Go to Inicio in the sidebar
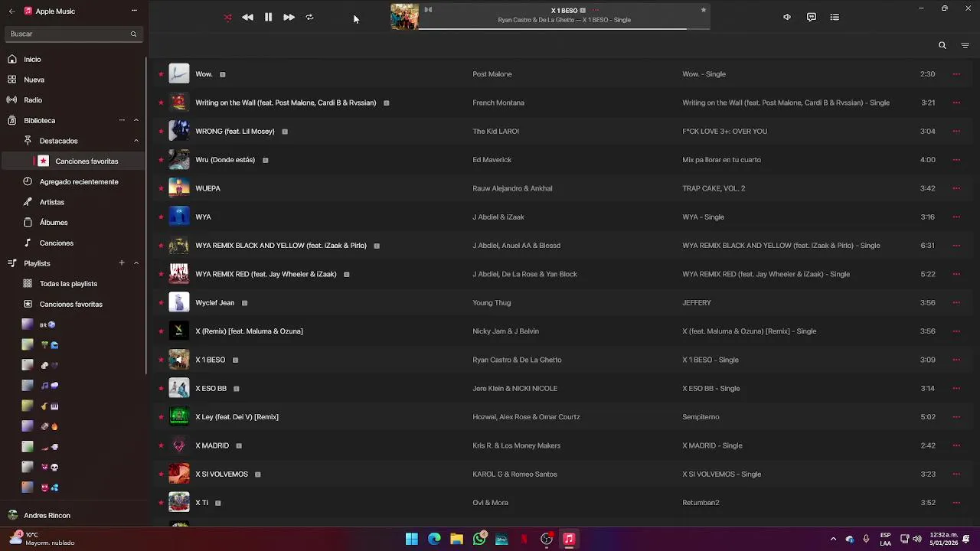 (x=73, y=59)
